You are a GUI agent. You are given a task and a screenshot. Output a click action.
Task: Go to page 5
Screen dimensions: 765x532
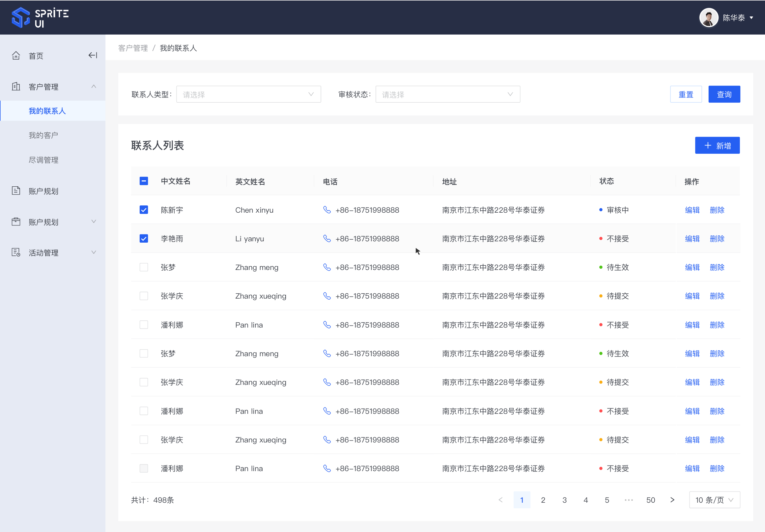607,500
